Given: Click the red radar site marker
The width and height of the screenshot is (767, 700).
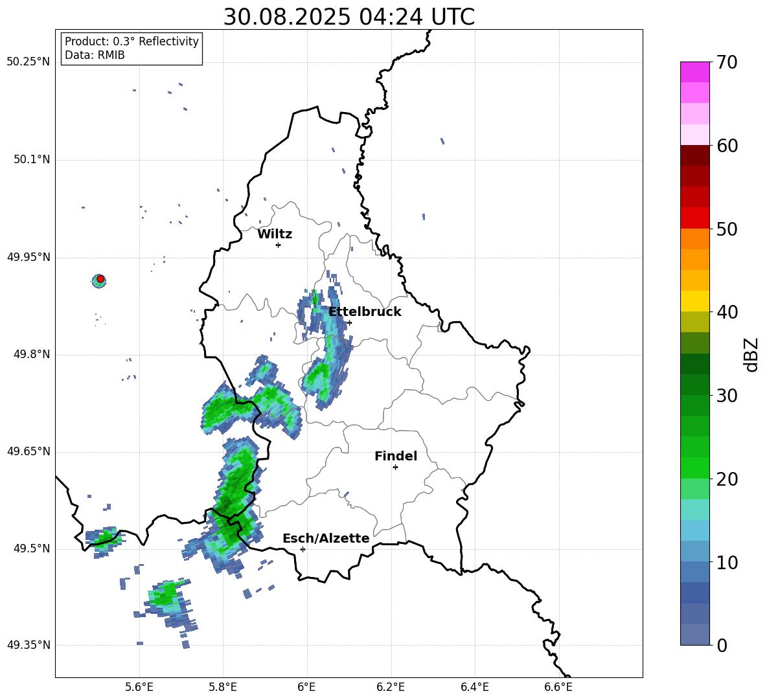Looking at the screenshot, I should click(100, 279).
